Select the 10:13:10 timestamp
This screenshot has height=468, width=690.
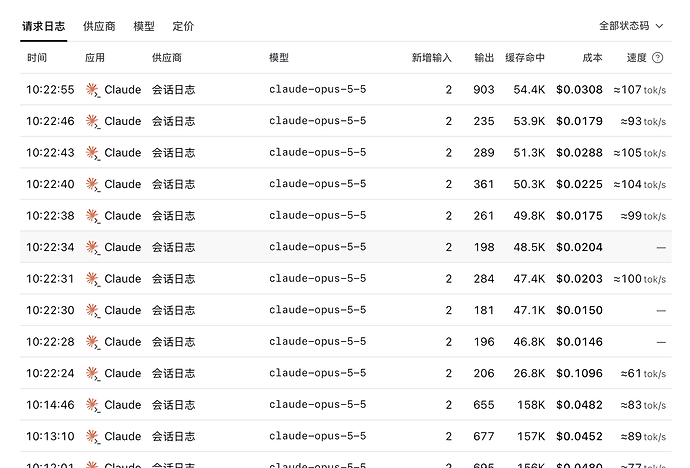pyautogui.click(x=50, y=436)
